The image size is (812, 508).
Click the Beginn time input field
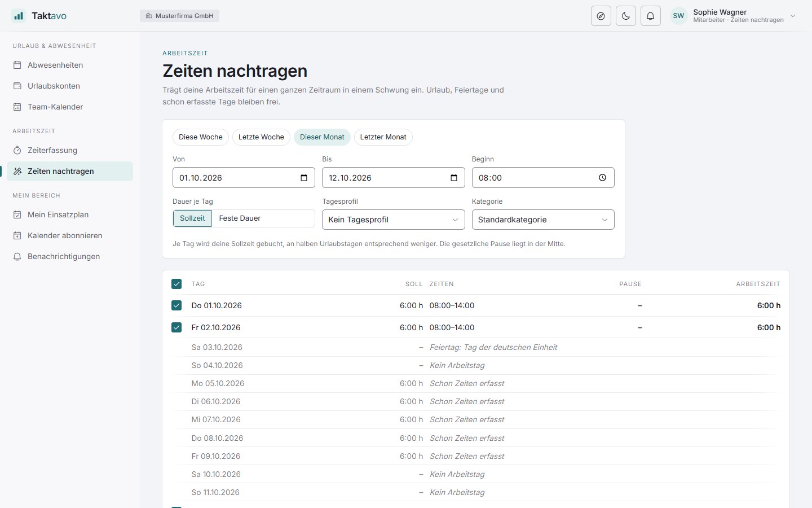(543, 178)
